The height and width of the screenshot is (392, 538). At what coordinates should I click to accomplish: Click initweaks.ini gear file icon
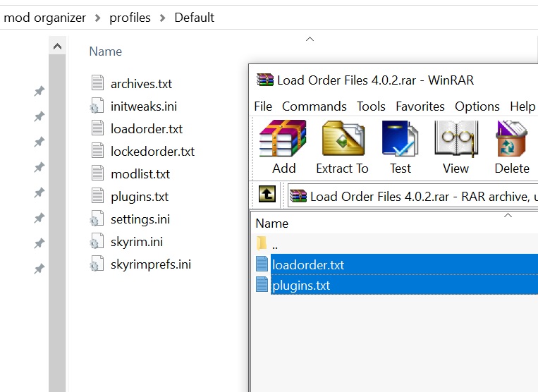point(97,106)
